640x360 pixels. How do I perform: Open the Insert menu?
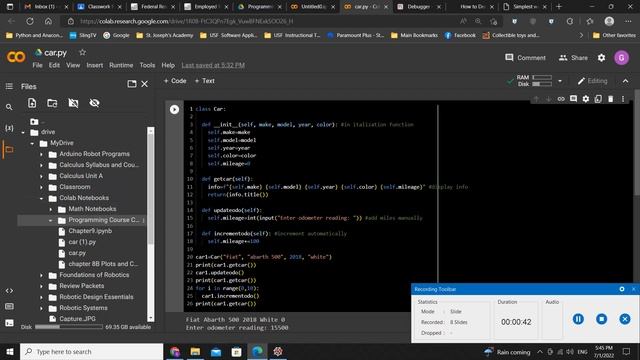coord(95,65)
